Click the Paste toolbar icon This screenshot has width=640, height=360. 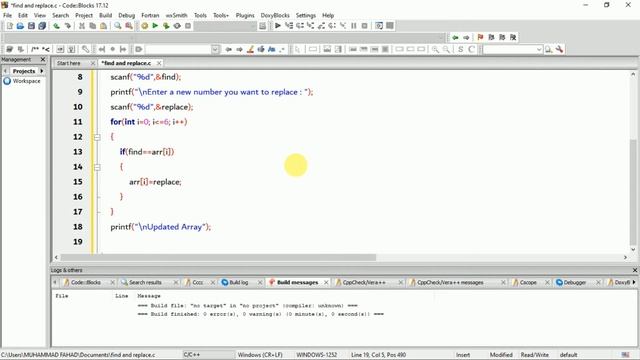tap(104, 26)
